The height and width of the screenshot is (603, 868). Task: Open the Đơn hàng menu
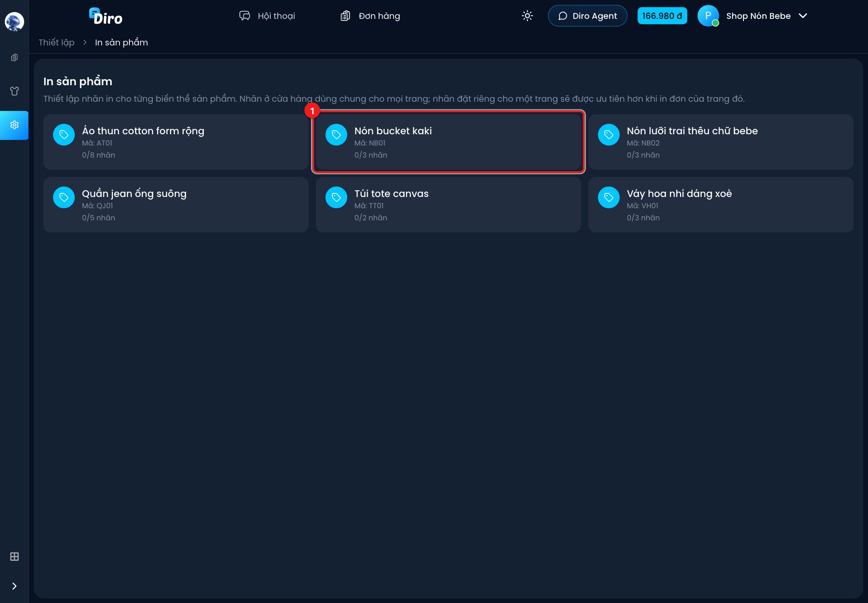click(370, 16)
